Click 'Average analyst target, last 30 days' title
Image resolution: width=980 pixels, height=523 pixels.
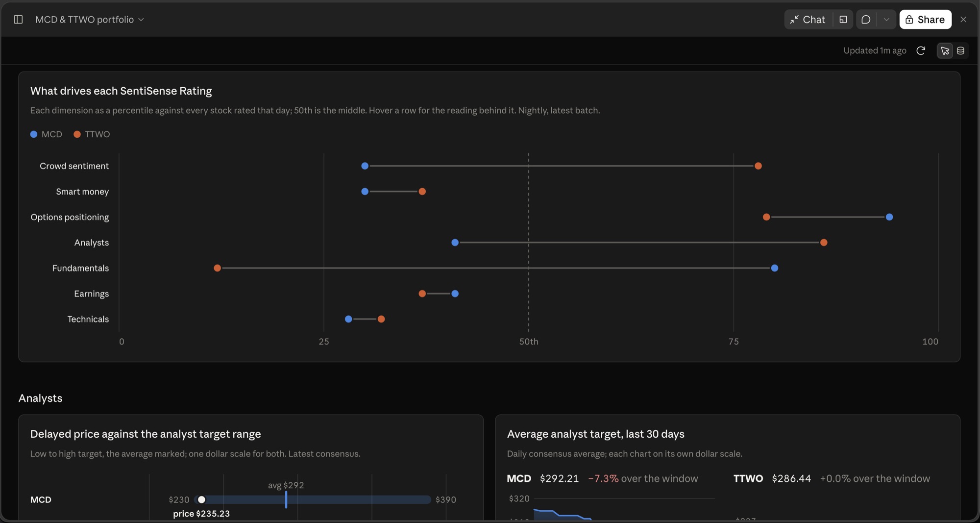pos(595,434)
